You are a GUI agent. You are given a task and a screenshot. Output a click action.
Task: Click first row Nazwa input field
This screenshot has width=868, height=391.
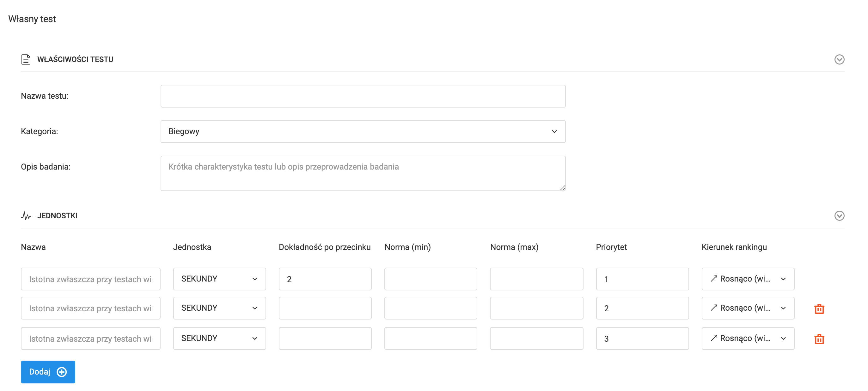[90, 279]
